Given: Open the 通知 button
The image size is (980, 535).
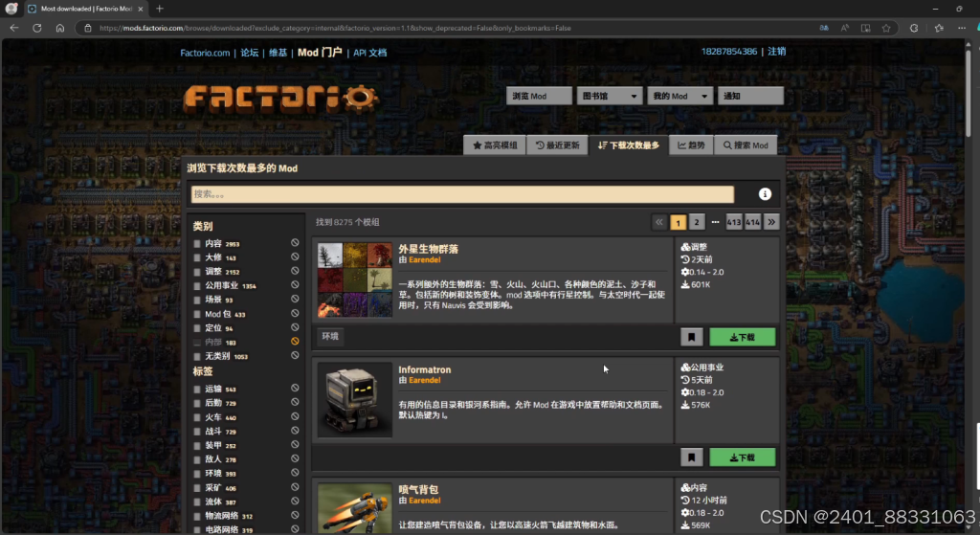Looking at the screenshot, I should click(750, 96).
